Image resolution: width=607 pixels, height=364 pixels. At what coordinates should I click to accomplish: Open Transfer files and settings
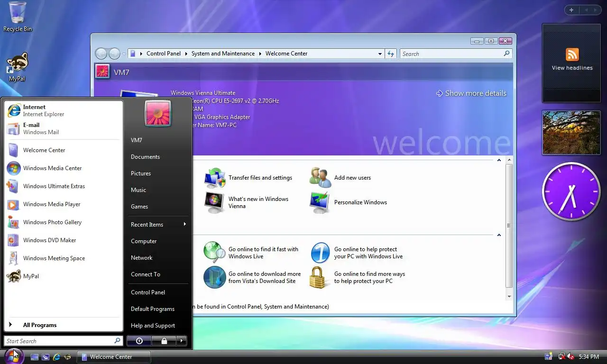coord(248,178)
